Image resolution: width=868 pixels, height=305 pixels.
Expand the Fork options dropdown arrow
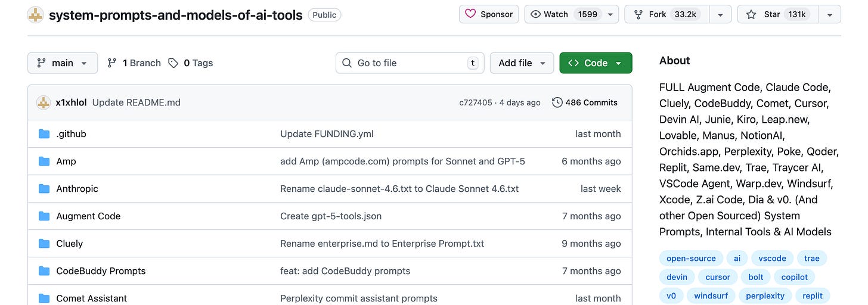721,14
